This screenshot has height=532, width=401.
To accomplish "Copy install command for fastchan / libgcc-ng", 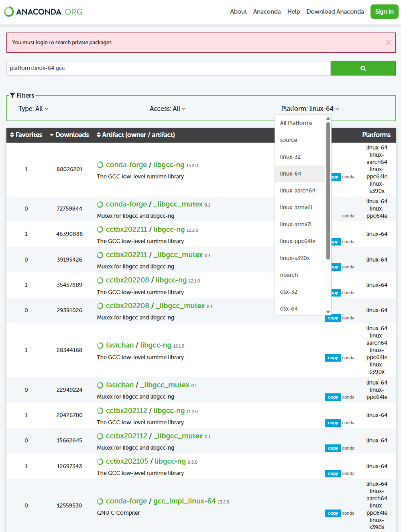I will (x=333, y=358).
